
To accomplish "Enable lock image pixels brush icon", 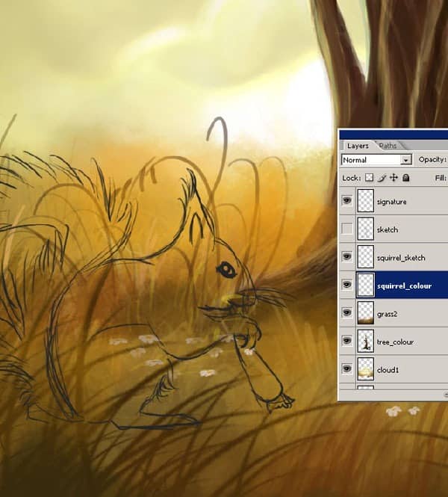I will pos(382,178).
